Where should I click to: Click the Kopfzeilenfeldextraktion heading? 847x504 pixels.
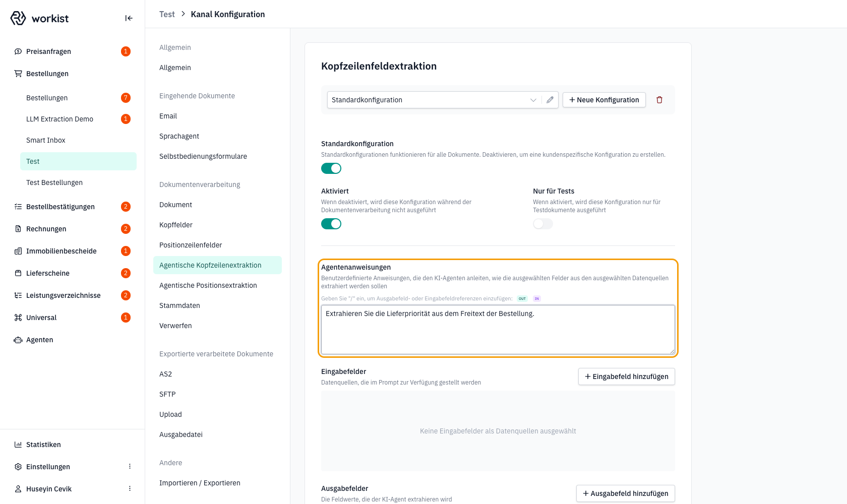point(379,66)
